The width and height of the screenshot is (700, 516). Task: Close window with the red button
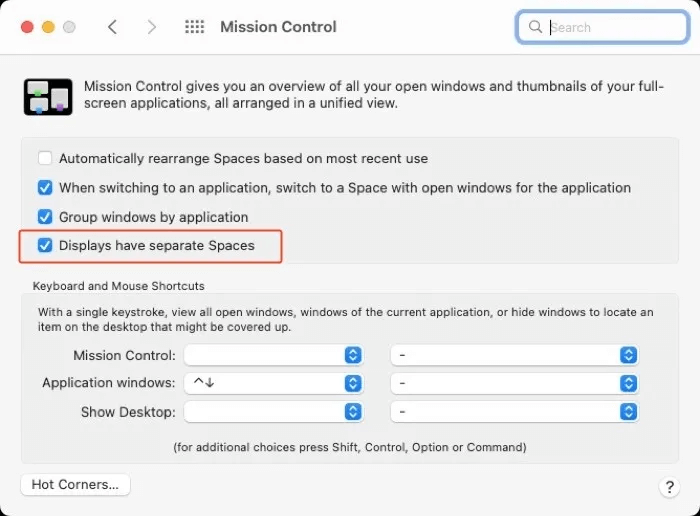tap(27, 27)
